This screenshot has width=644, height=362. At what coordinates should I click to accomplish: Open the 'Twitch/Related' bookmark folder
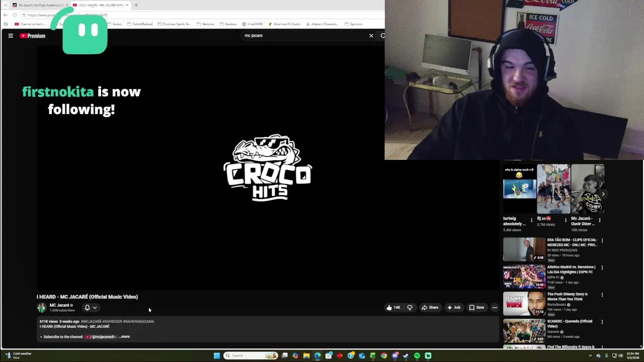[140, 24]
